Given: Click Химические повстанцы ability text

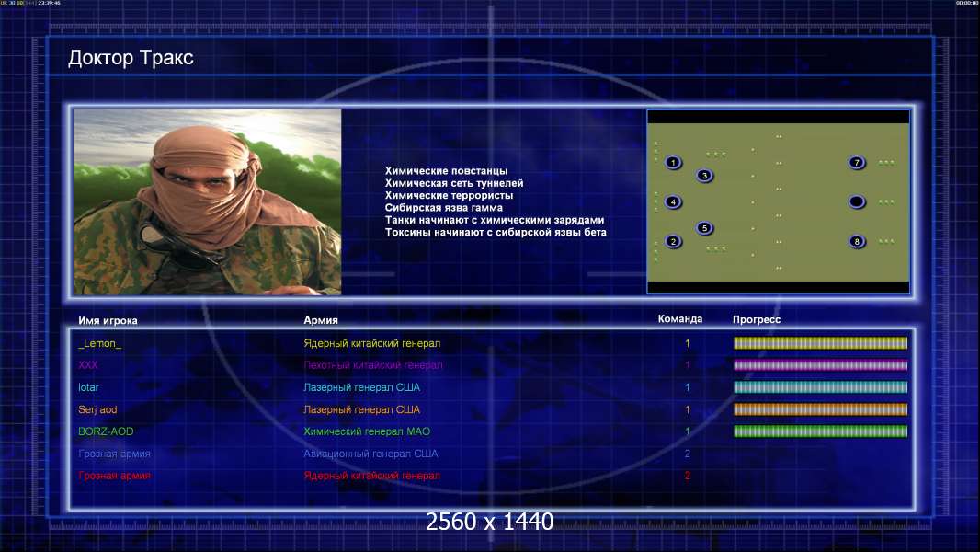Looking at the screenshot, I should click(446, 171).
